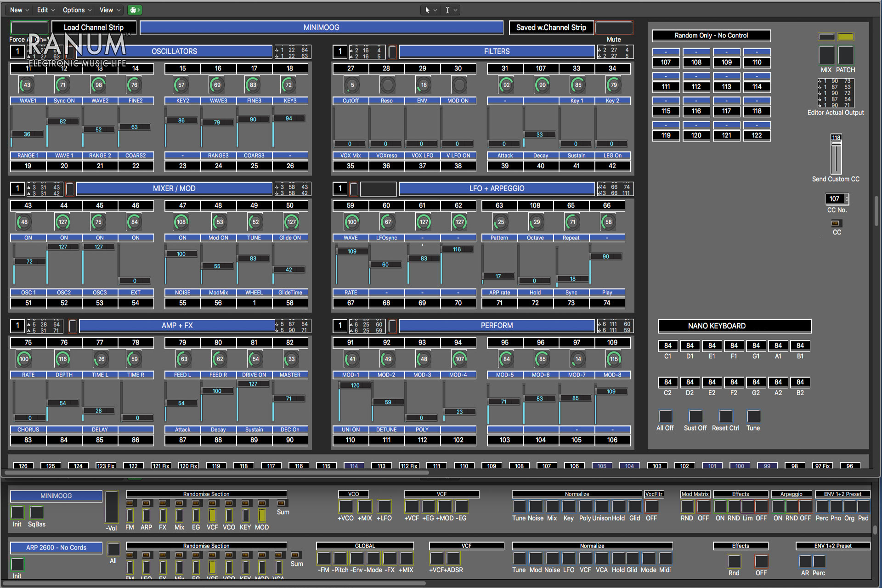Click the Rnd pad in ARP 2600 Effects
882x588 pixels.
(734, 561)
